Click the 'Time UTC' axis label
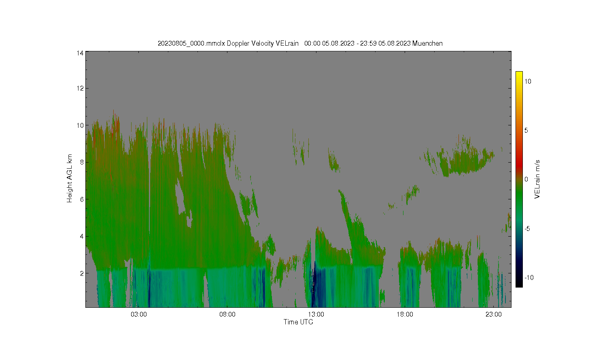 coord(298,322)
